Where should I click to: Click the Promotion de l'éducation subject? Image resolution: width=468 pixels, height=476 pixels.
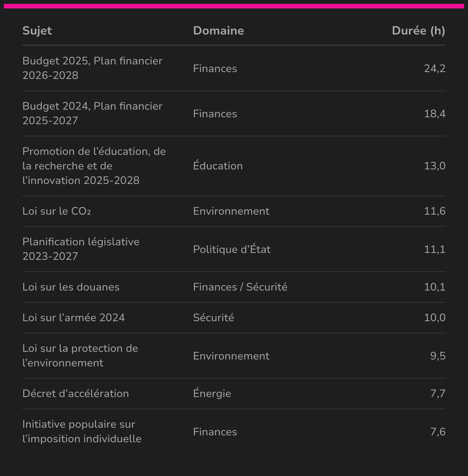tap(94, 166)
